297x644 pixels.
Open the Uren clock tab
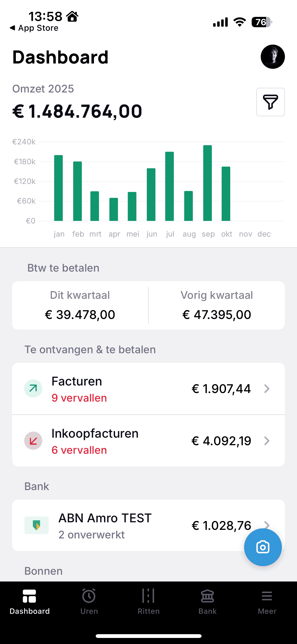coord(89,601)
